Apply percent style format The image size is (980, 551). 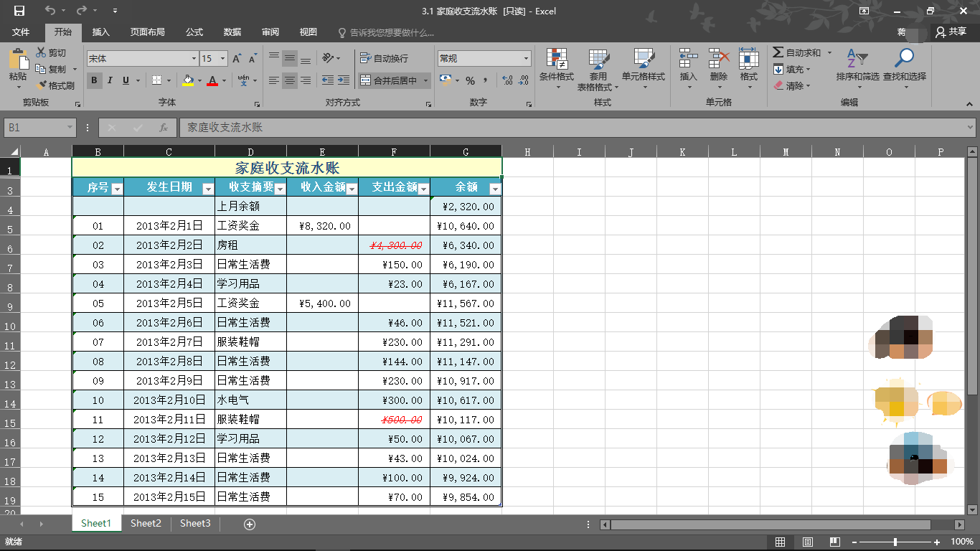click(470, 80)
